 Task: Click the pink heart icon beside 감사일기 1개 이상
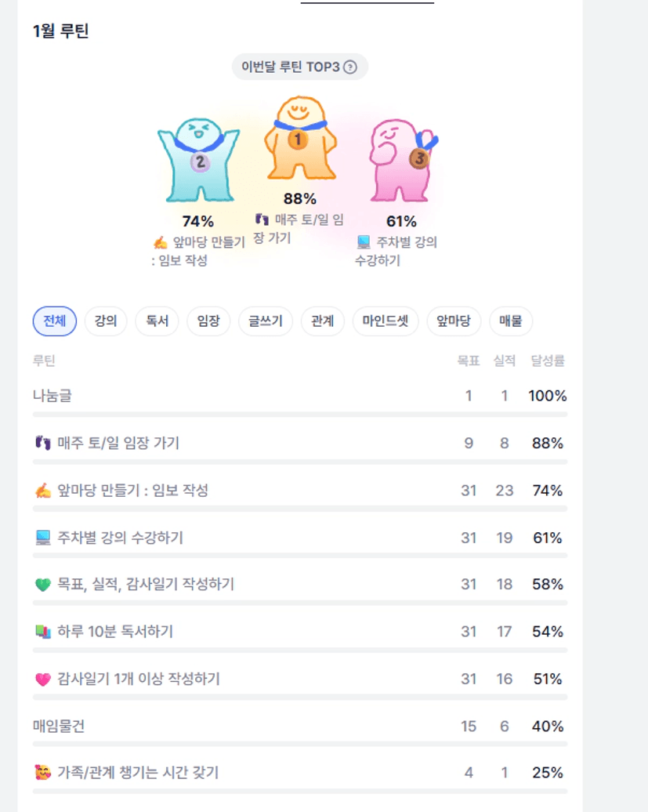pos(42,679)
